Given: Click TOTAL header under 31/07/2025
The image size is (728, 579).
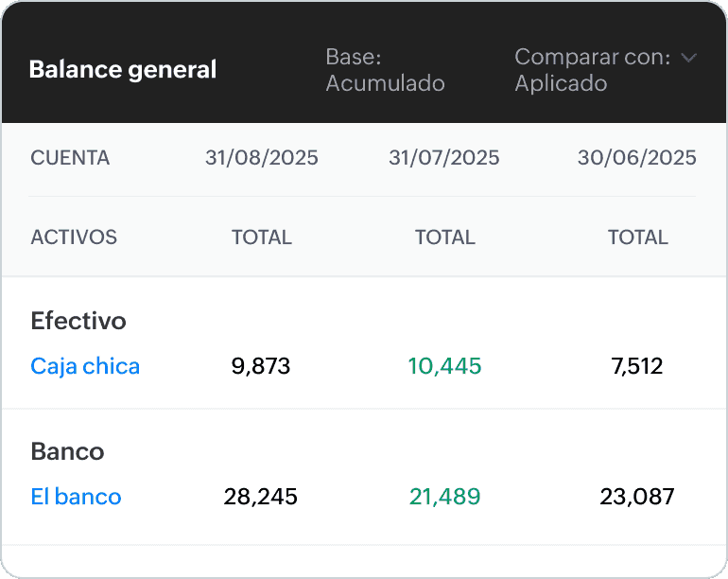Looking at the screenshot, I should tap(444, 237).
